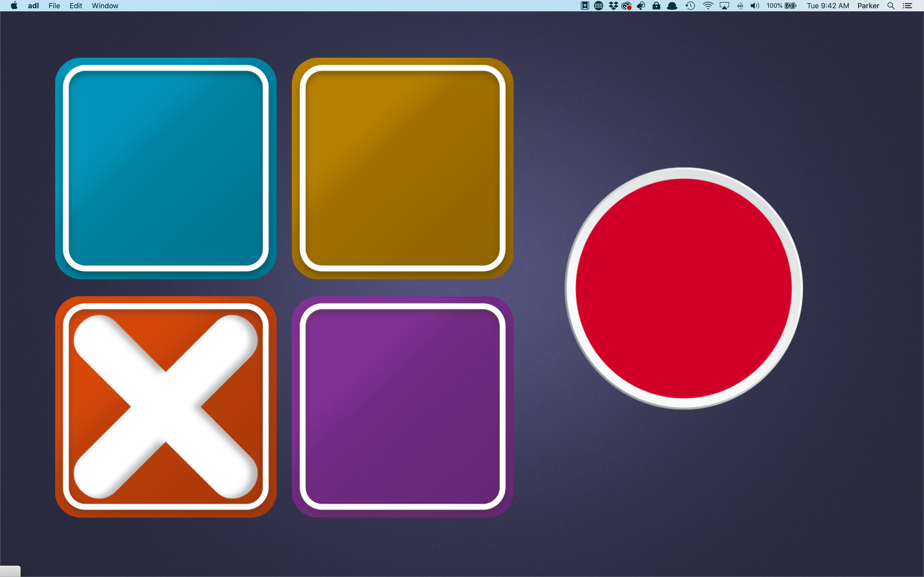Click the Dropbox menu bar icon
Viewport: 924px width, 577px height.
[x=613, y=6]
